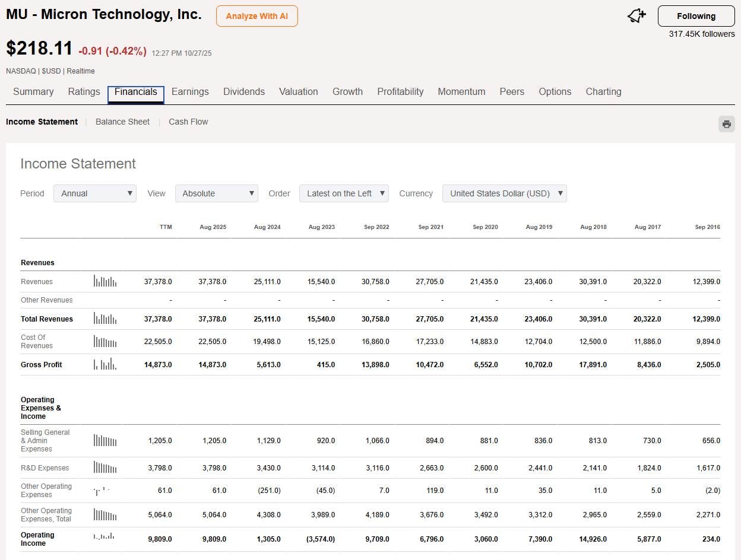Click the Operating Income row label
Image resolution: width=741 pixels, height=560 pixels.
37,539
